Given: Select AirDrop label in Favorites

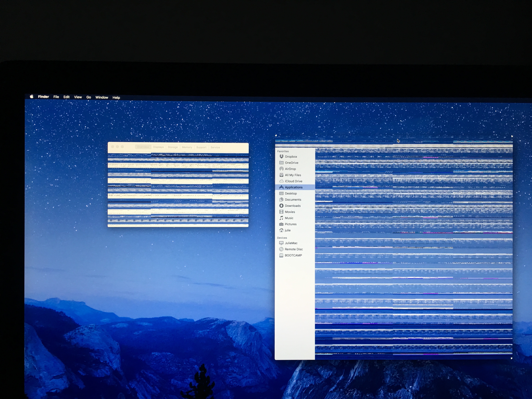Looking at the screenshot, I should 290,169.
